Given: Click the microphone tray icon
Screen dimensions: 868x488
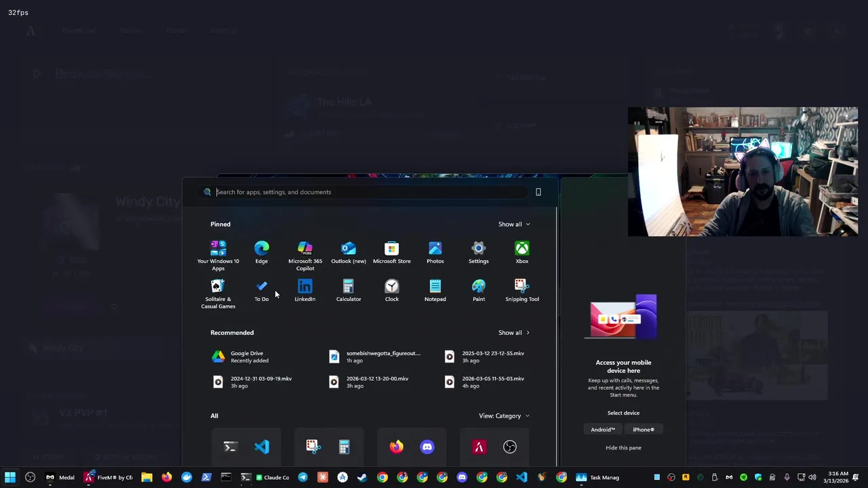Looking at the screenshot, I should pyautogui.click(x=787, y=477).
